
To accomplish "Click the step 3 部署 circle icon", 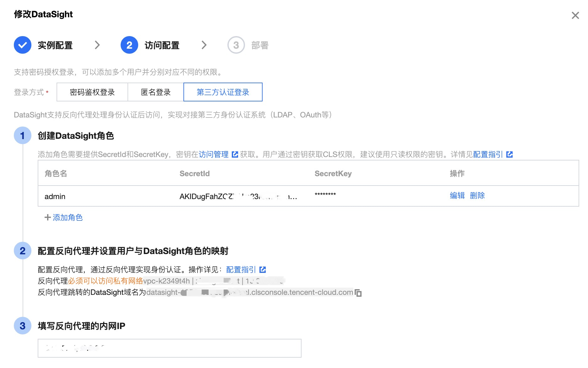I will 236,45.
